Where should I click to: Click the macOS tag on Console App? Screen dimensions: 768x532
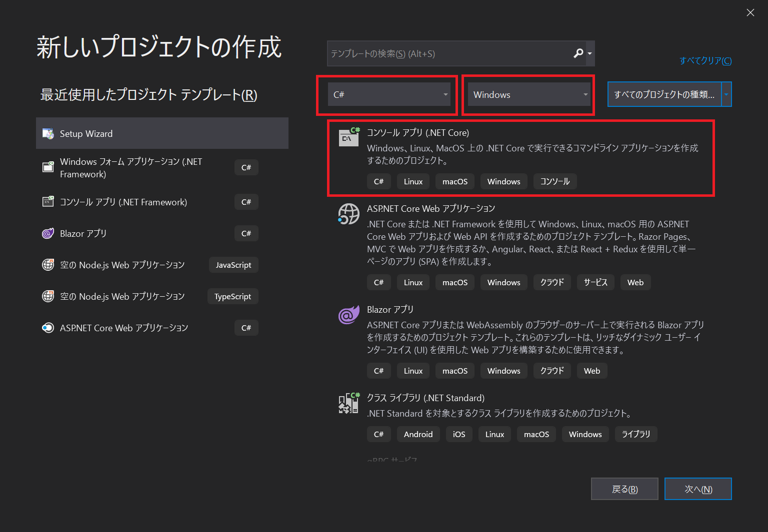pyautogui.click(x=455, y=181)
